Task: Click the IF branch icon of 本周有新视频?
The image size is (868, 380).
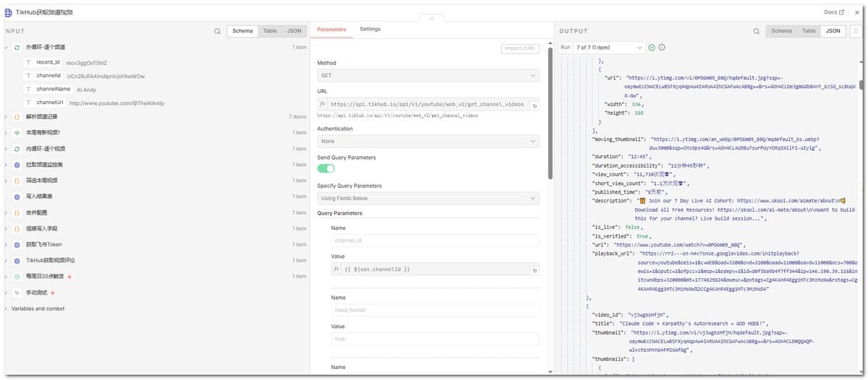Action: 17,133
